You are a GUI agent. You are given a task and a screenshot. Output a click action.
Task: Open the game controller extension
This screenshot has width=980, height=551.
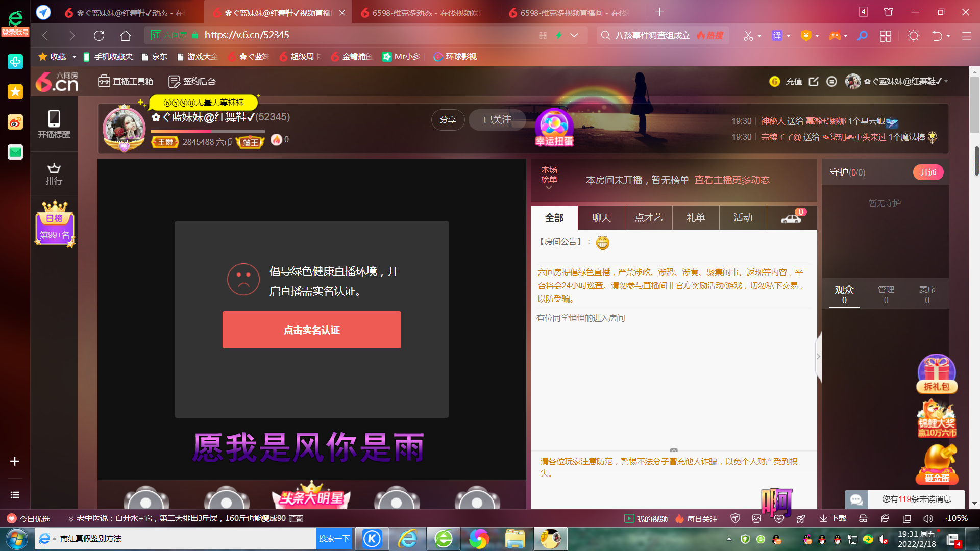835,36
